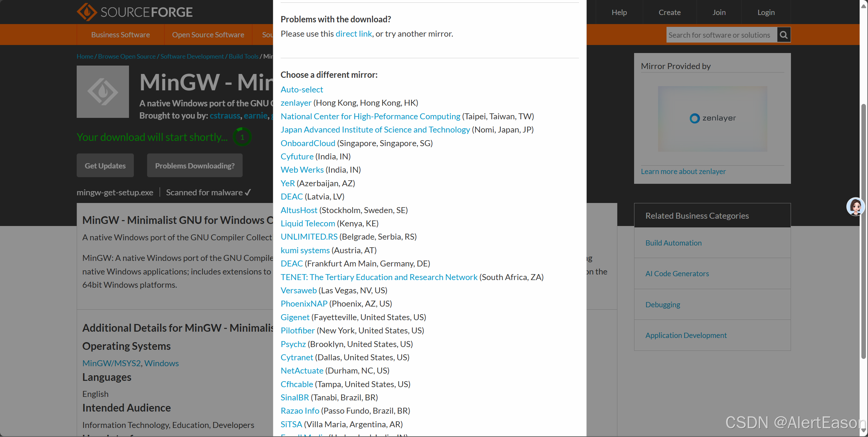Open the Build Automation category
This screenshot has height=437, width=868.
[x=673, y=243]
